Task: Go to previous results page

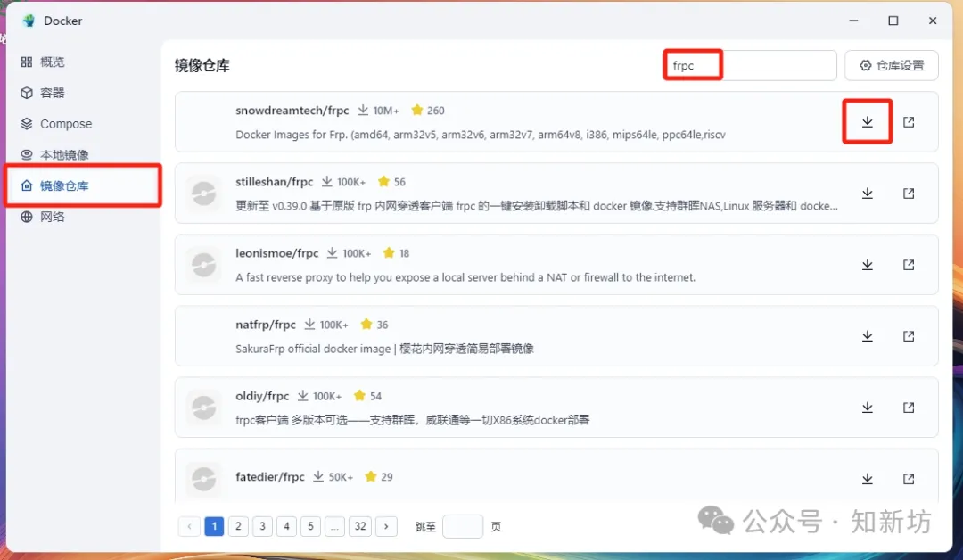Action: pos(189,526)
